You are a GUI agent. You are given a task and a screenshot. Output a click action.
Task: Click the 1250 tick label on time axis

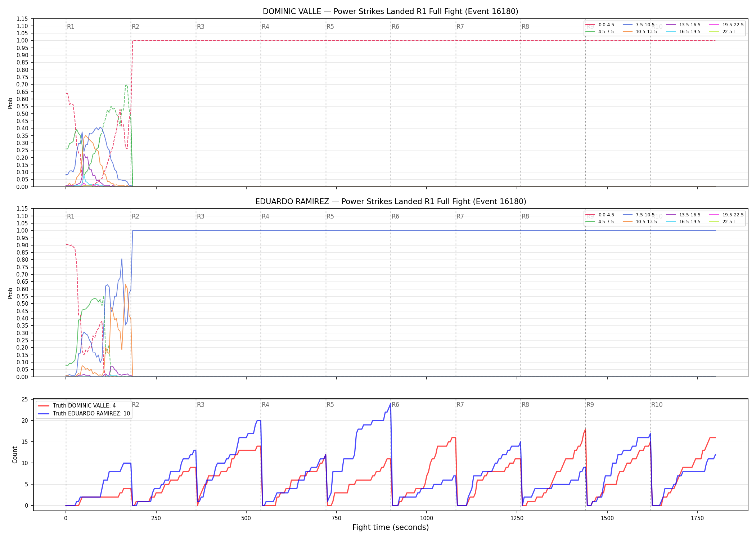pyautogui.click(x=517, y=518)
